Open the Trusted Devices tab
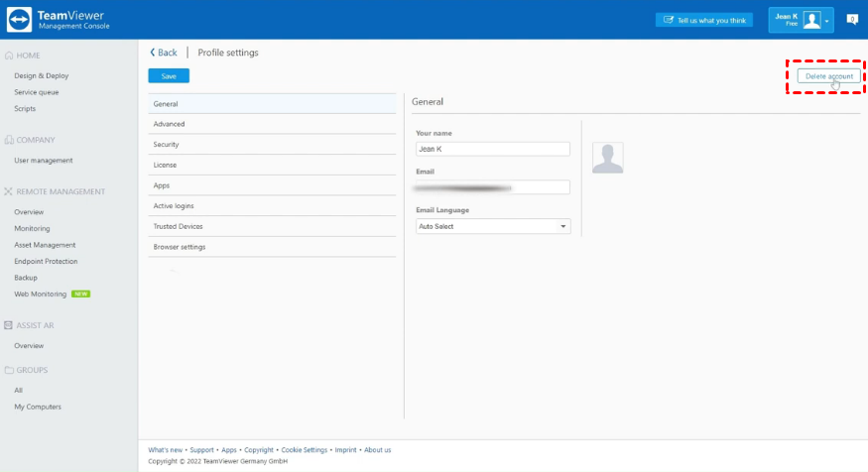 coord(178,226)
